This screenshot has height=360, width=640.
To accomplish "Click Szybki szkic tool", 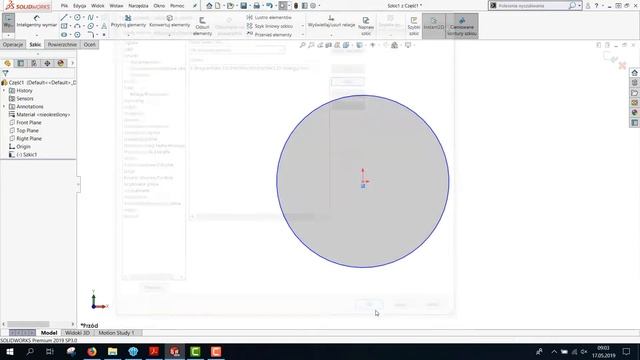I will click(413, 27).
